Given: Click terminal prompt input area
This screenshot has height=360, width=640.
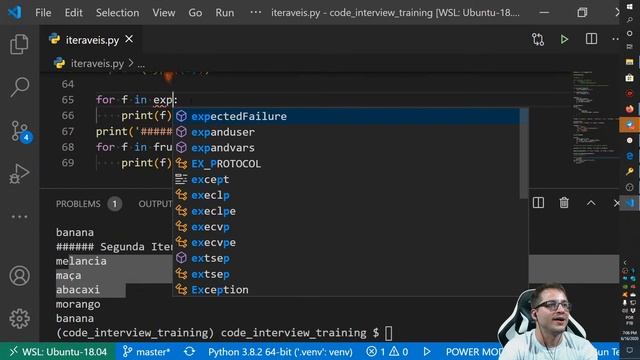Looking at the screenshot, I should (388, 333).
